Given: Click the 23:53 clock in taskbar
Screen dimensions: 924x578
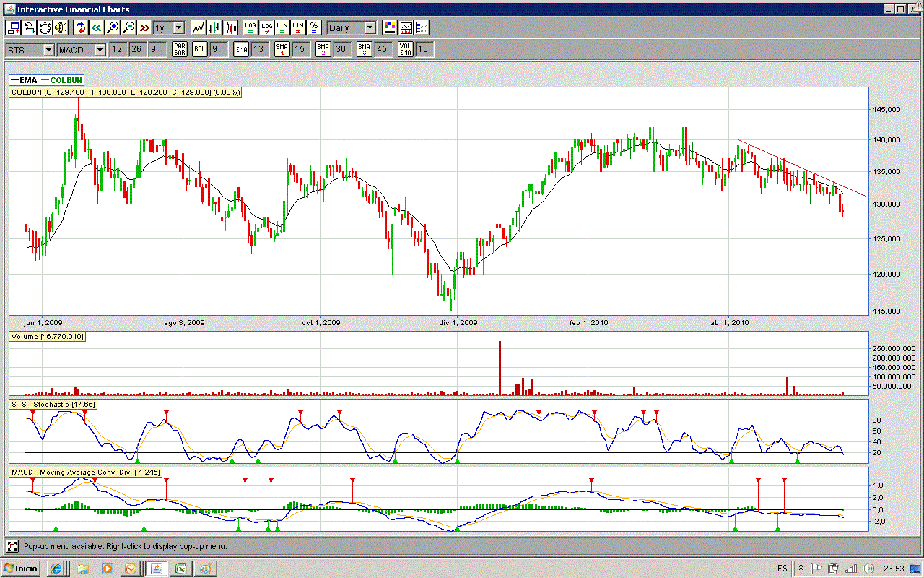Looking at the screenshot, I should (x=892, y=569).
